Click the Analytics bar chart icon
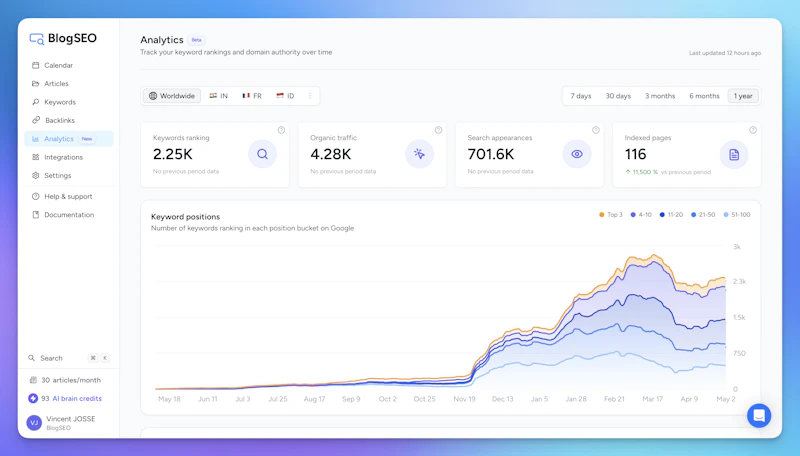Screen dimensions: 800x456 [35, 139]
